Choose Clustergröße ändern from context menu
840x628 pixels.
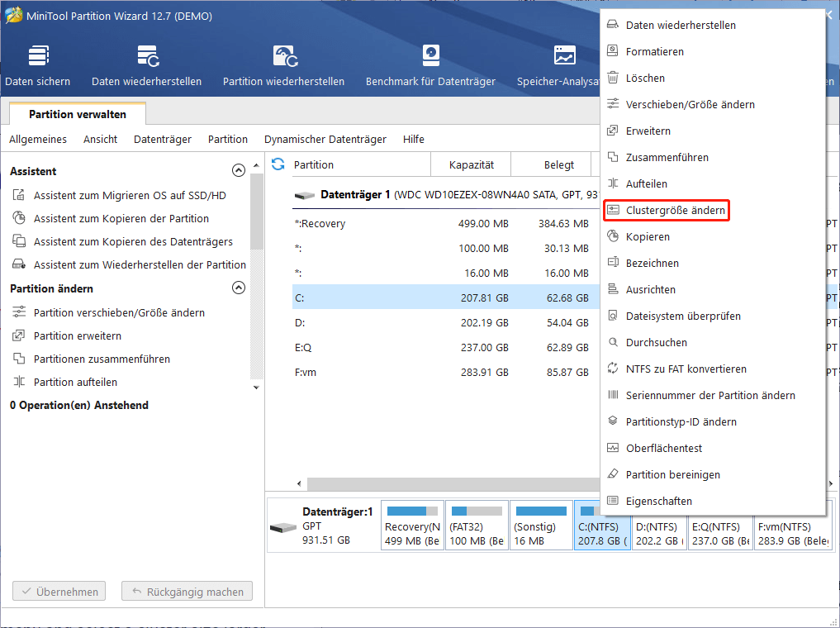pyautogui.click(x=666, y=210)
